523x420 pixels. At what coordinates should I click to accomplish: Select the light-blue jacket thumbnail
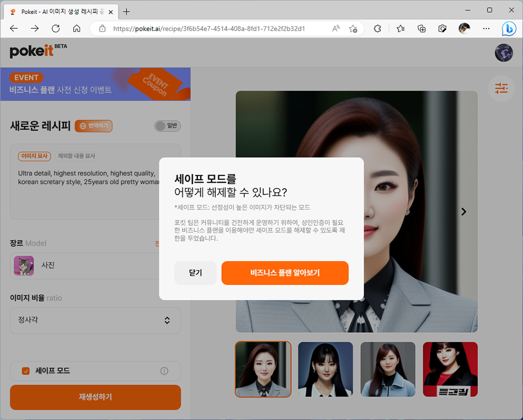(x=388, y=369)
